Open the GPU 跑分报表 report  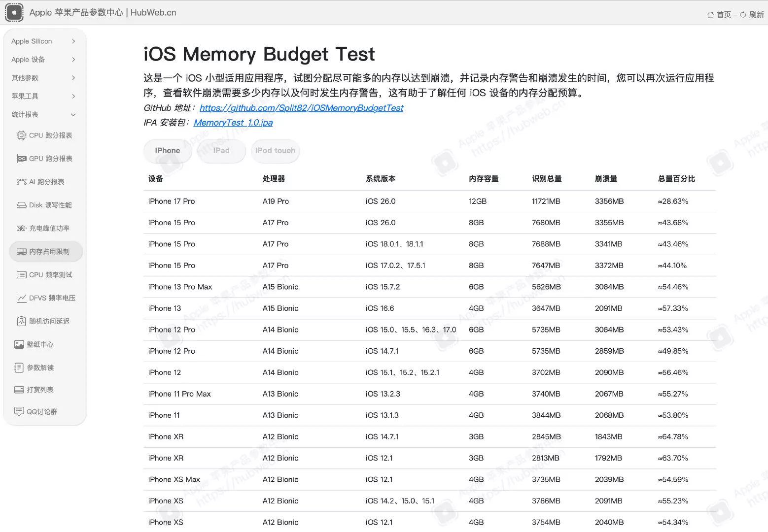[51, 158]
